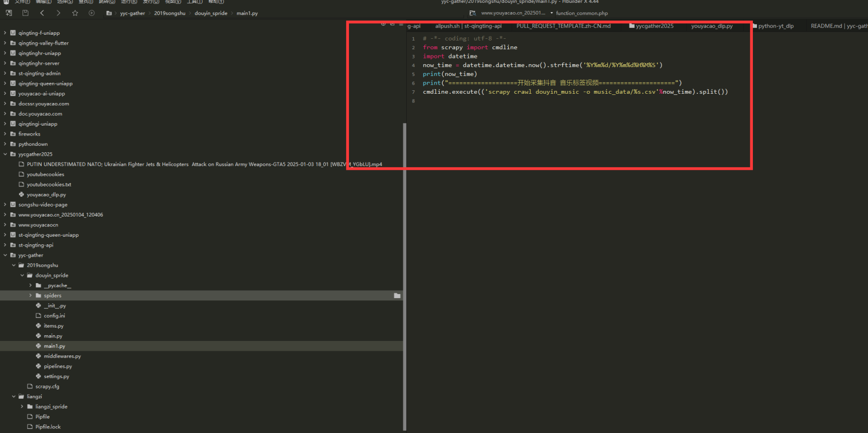
Task: Expand the __pycache__ folder
Action: pyautogui.click(x=31, y=285)
